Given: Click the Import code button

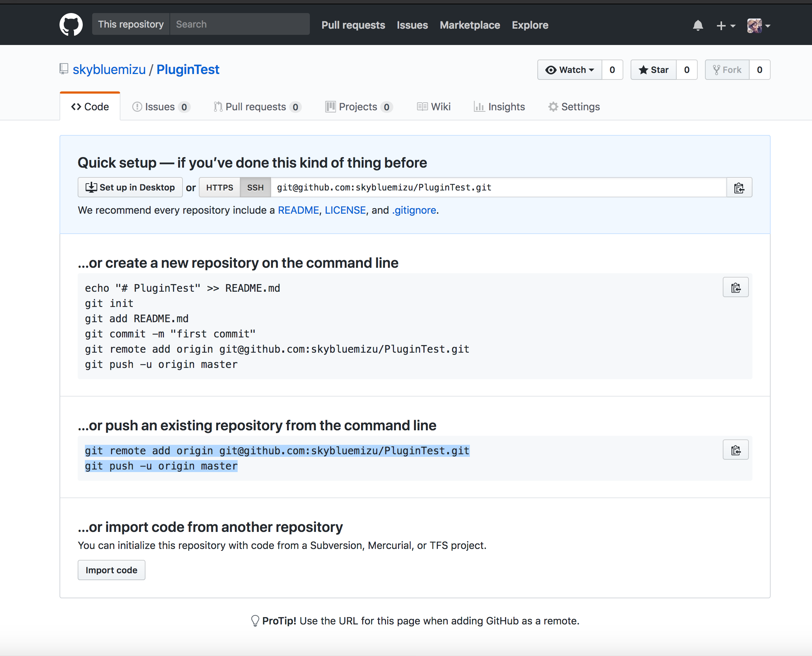Looking at the screenshot, I should (x=111, y=570).
